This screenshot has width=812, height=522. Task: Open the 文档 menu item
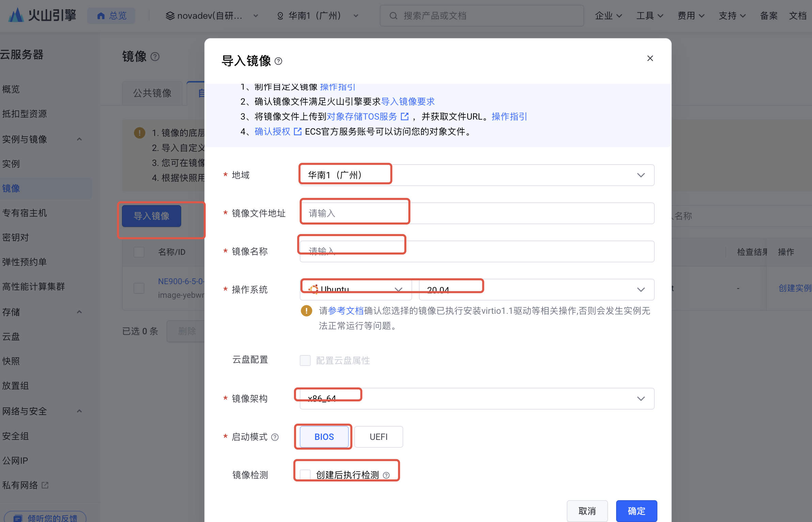pos(798,16)
